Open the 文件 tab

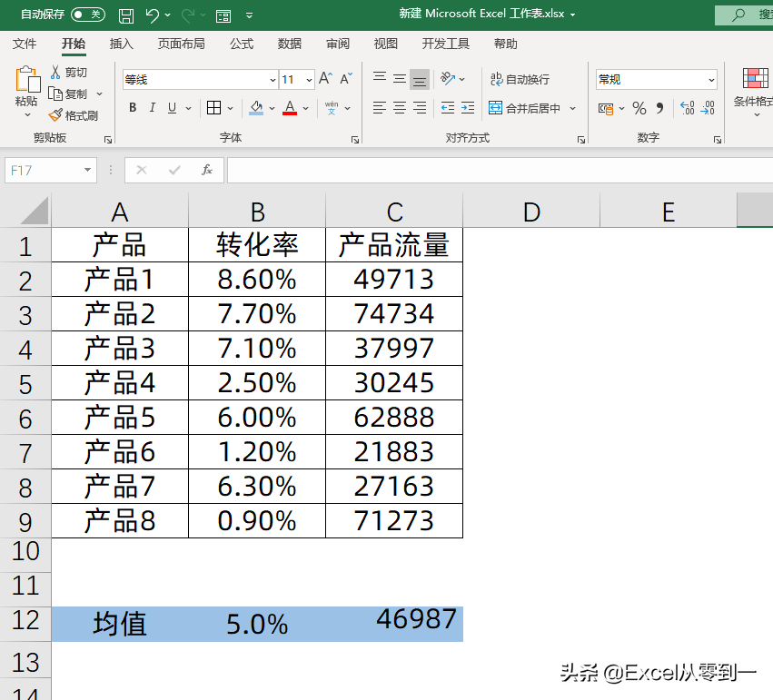(x=25, y=44)
